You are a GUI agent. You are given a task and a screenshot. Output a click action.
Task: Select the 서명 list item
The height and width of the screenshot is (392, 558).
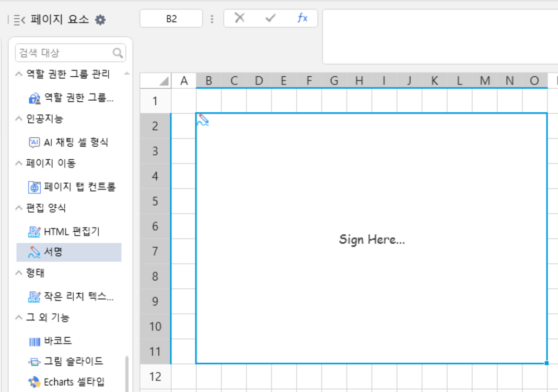tap(69, 252)
